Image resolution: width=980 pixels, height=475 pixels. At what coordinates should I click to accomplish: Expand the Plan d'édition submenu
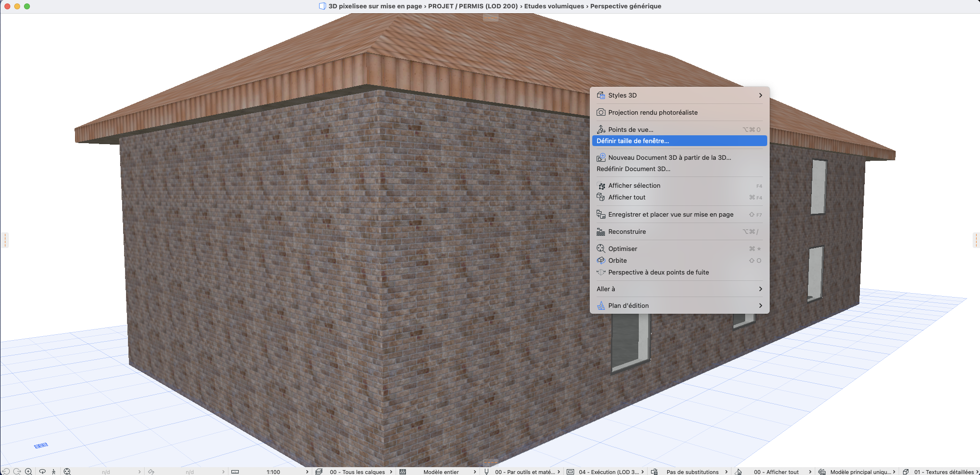[679, 305]
